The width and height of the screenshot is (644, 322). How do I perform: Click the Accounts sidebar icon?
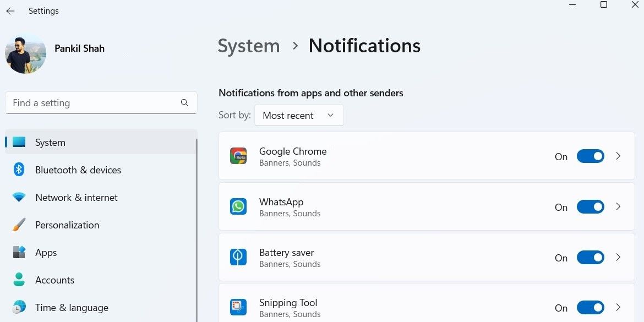[19, 280]
